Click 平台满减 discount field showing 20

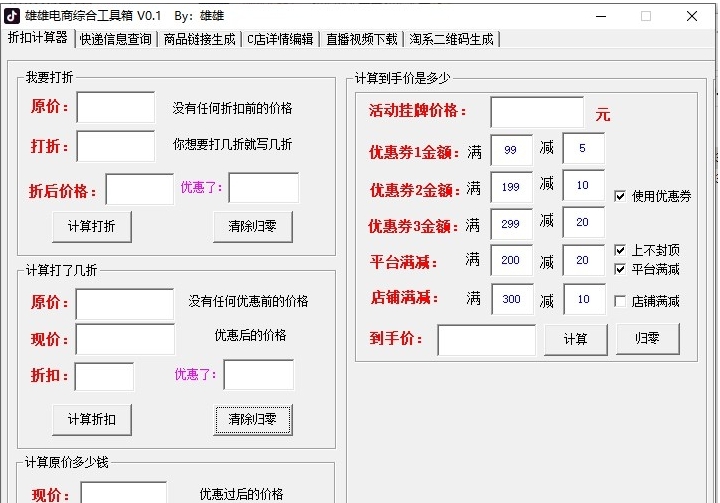coord(583,260)
